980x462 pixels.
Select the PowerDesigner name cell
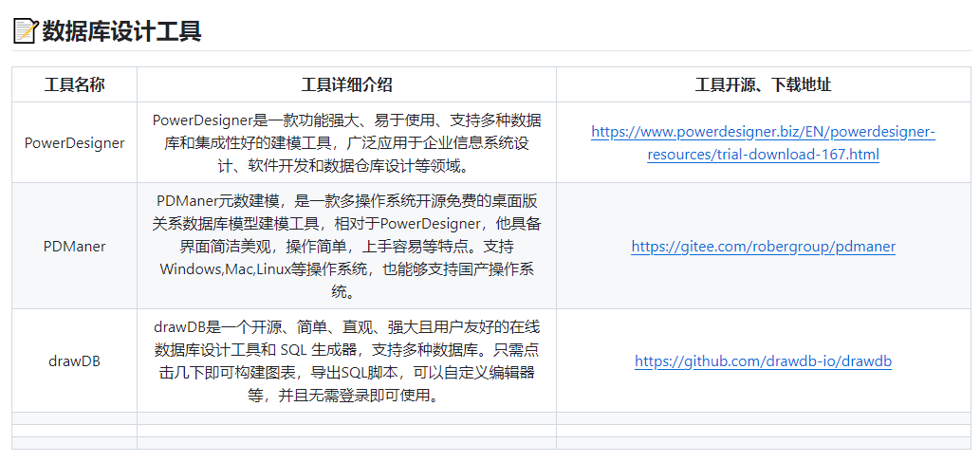coord(74,143)
